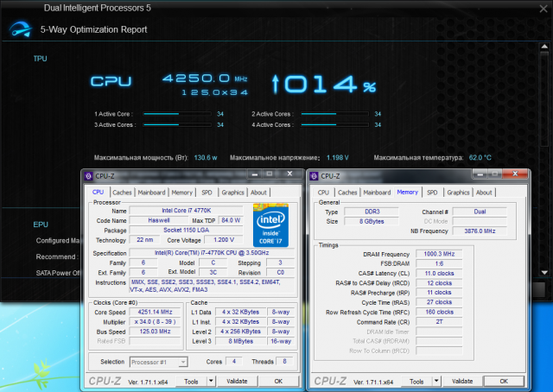Click Validate button in right CPU-Z window
This screenshot has height=392, width=553.
click(462, 381)
